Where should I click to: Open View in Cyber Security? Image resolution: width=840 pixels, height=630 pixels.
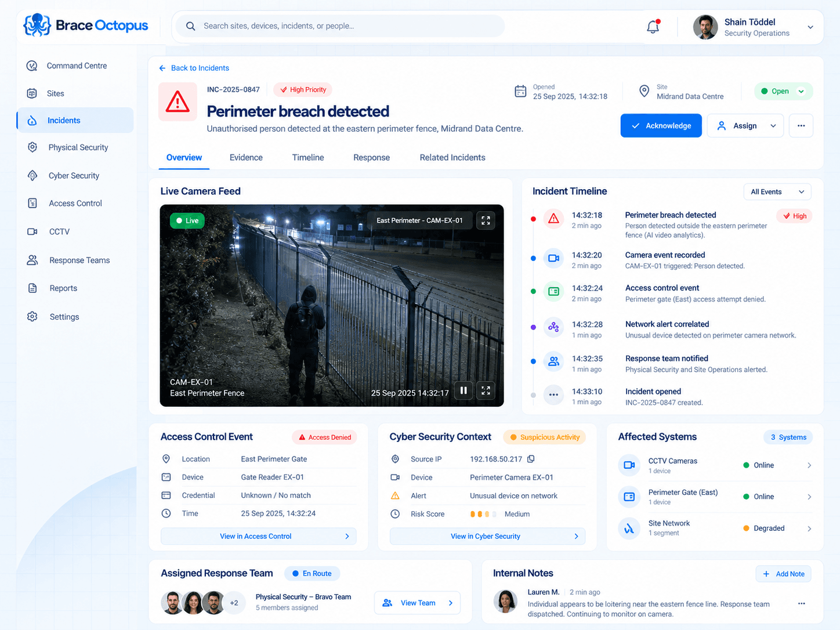tap(487, 537)
